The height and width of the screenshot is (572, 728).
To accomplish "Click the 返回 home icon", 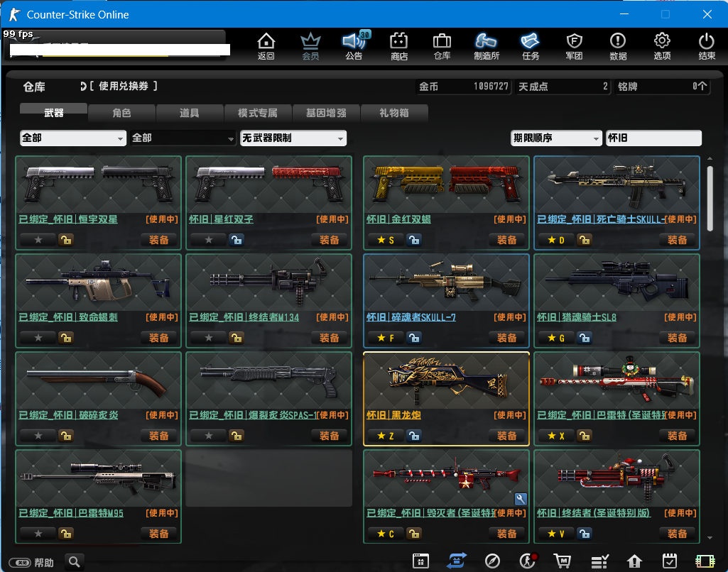I will (266, 46).
